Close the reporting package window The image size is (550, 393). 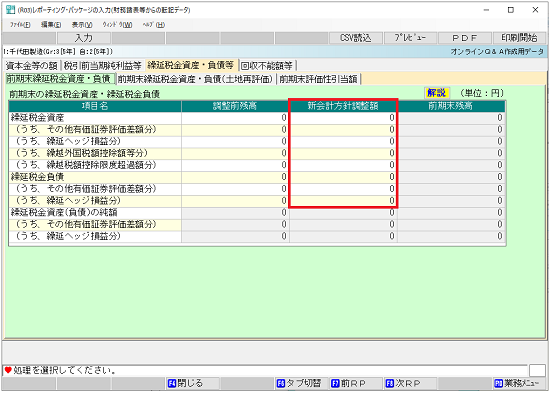[535, 10]
